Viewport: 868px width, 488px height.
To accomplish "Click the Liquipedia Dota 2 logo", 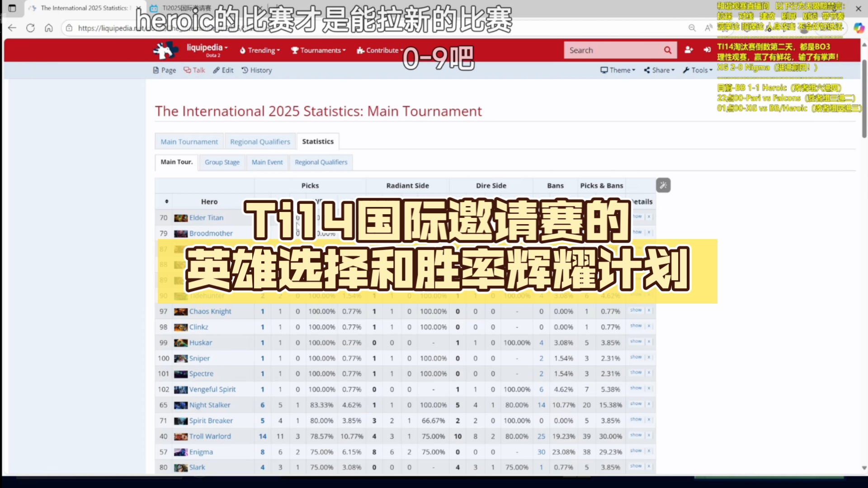I will point(165,50).
